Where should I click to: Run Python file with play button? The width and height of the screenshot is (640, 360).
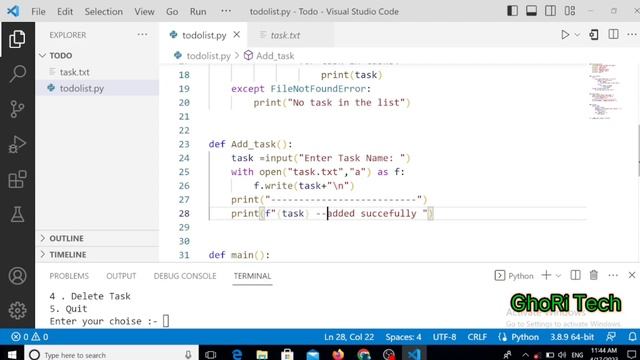pyautogui.click(x=565, y=35)
